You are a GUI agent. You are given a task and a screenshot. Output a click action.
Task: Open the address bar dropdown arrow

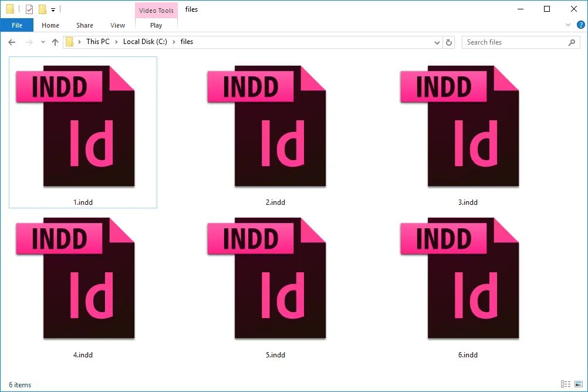(437, 42)
